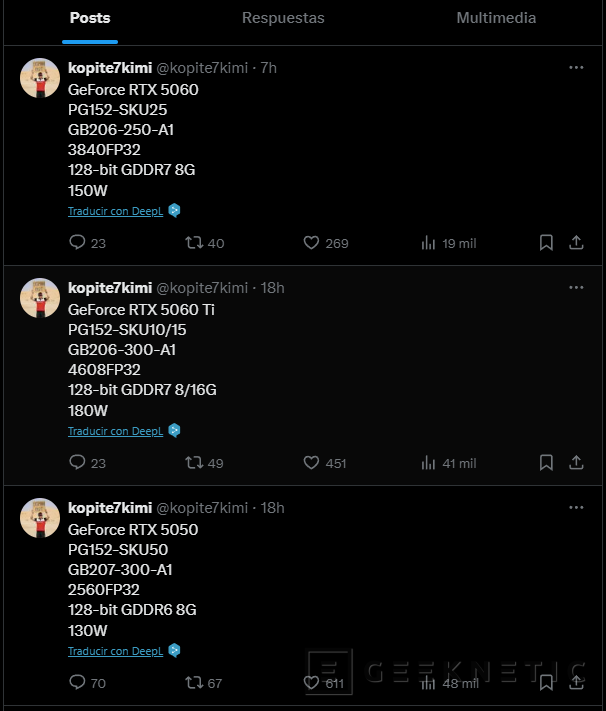
Task: Switch to the Multimedia tab
Action: 496,18
